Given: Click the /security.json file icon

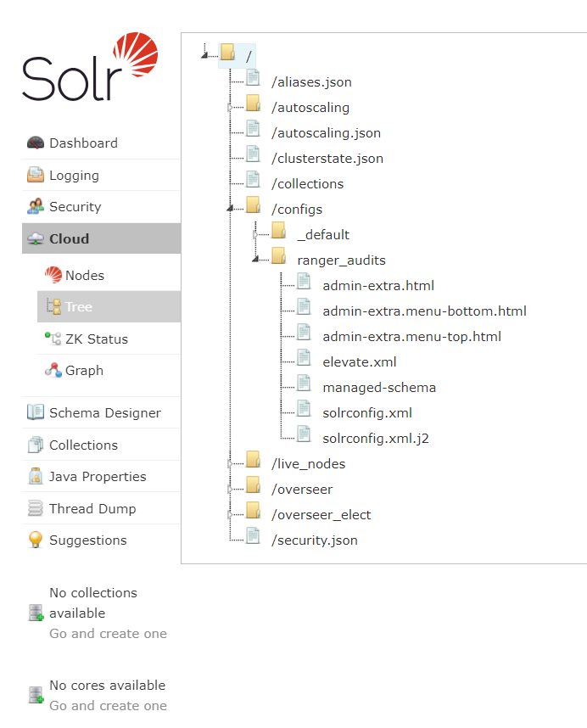Looking at the screenshot, I should pos(253,535).
